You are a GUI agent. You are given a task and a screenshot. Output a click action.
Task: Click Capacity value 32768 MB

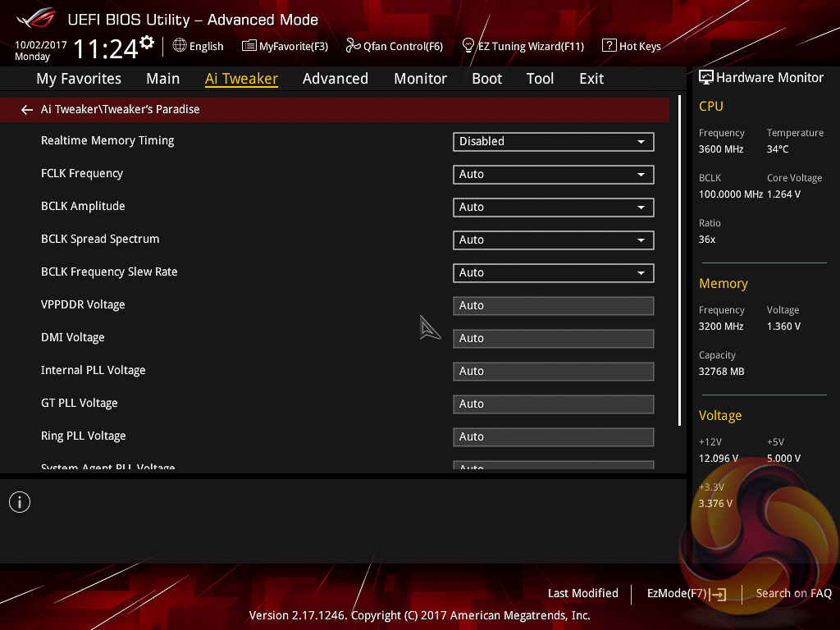(722, 372)
